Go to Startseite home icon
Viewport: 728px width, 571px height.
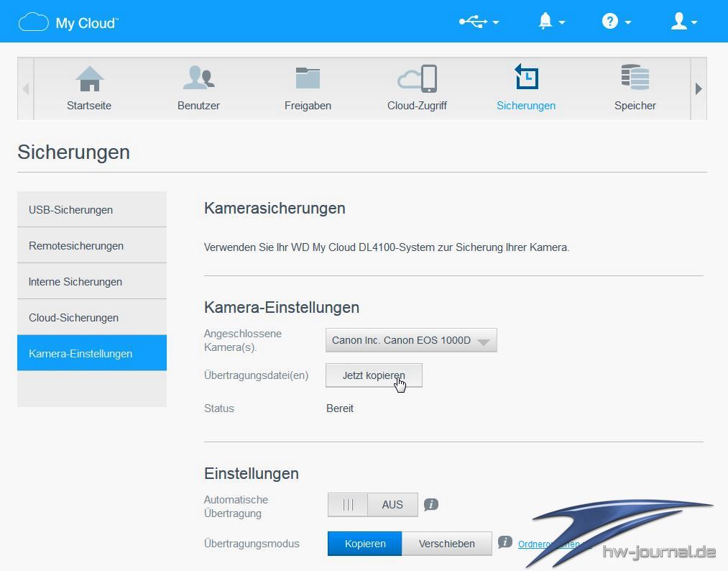point(89,88)
